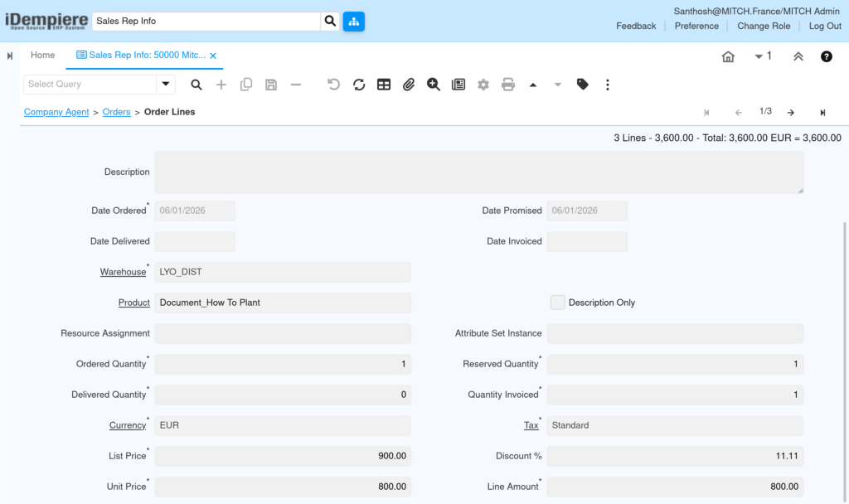Click the Save floppy disk icon
The width and height of the screenshot is (849, 504).
point(271,85)
